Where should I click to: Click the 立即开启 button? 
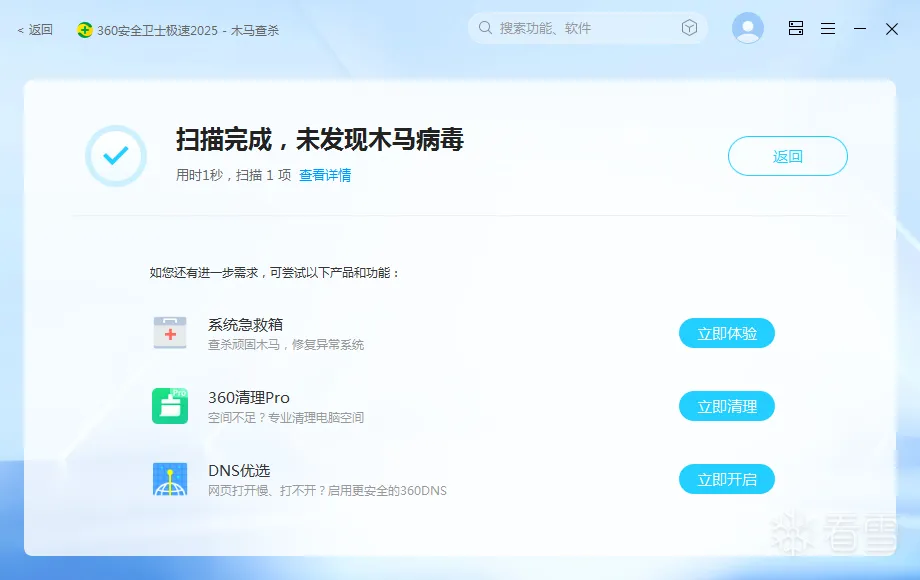(x=727, y=479)
